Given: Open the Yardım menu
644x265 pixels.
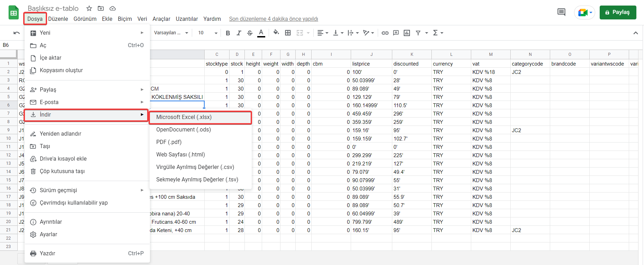Looking at the screenshot, I should pyautogui.click(x=212, y=19).
